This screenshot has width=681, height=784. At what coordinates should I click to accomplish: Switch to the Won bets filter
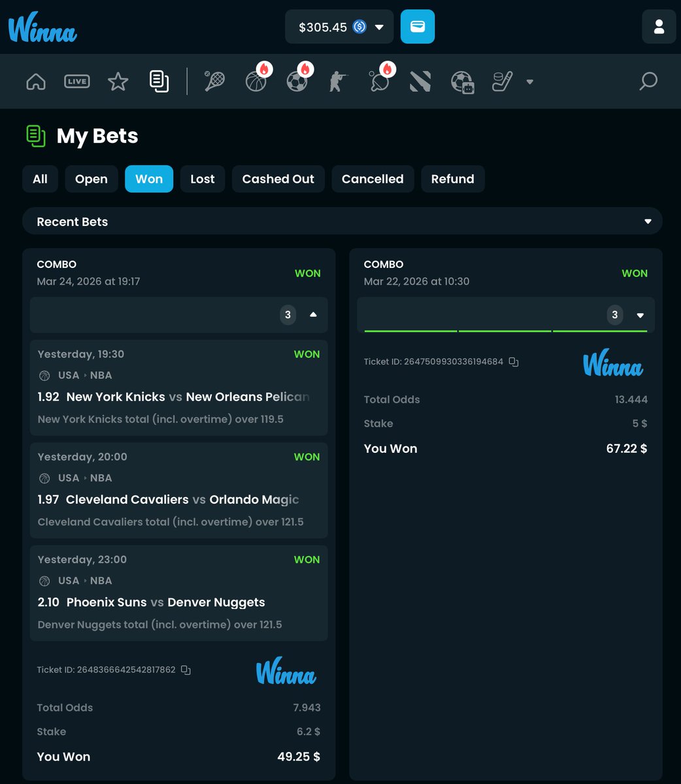point(149,178)
